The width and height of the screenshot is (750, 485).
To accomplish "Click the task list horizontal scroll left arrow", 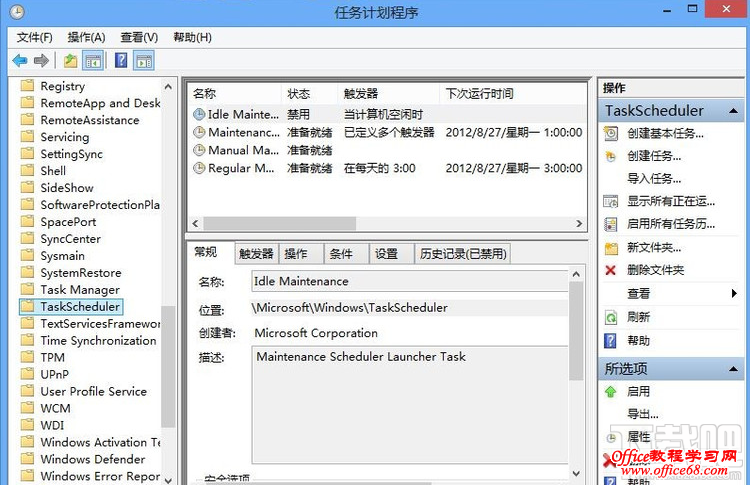I will [195, 223].
